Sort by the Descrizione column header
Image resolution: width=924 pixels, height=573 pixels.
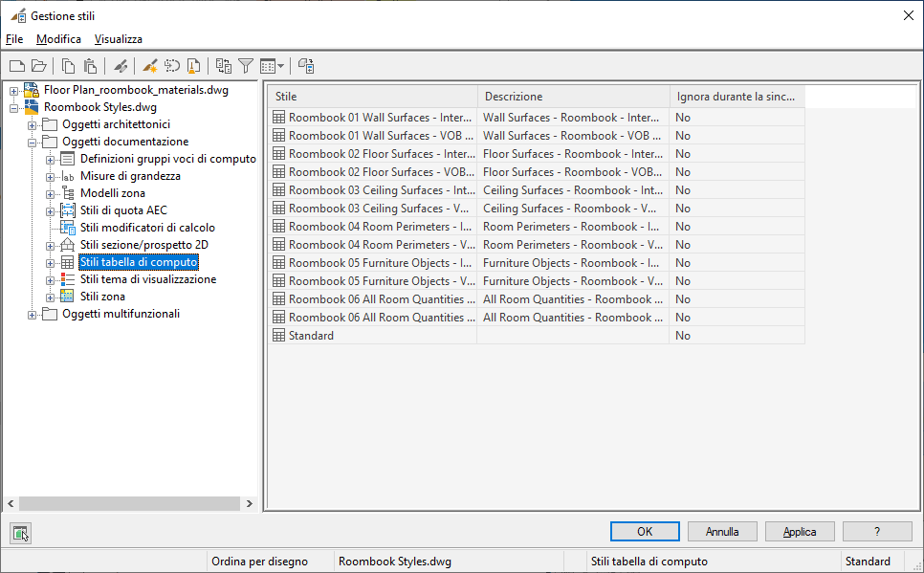pyautogui.click(x=573, y=96)
